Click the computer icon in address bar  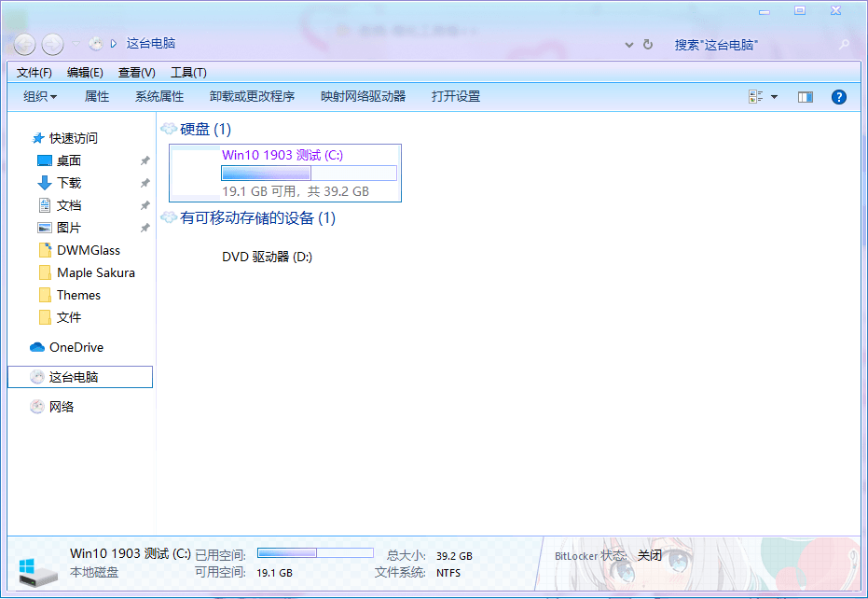pyautogui.click(x=96, y=43)
